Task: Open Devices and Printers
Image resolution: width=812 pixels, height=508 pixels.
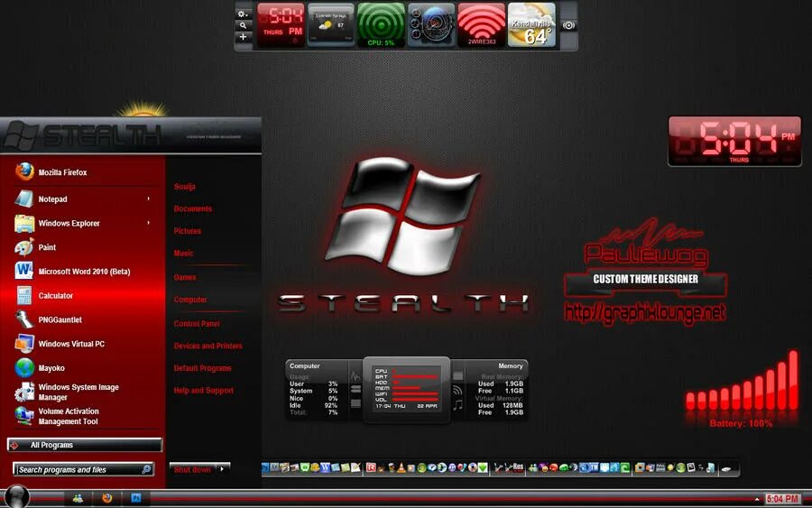Action: (x=208, y=346)
